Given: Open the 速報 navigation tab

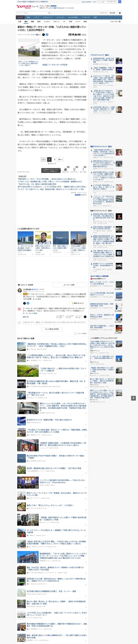Looking at the screenshot, I should [x=28, y=17].
